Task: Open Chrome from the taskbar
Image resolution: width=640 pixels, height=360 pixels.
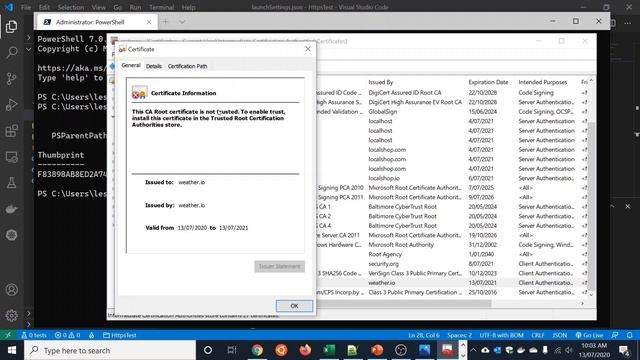Action: pos(257,350)
